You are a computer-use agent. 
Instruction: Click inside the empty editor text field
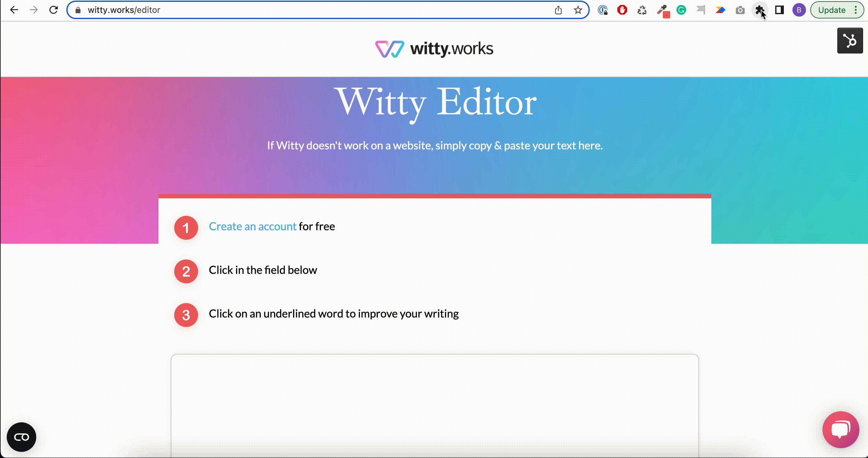(435, 405)
